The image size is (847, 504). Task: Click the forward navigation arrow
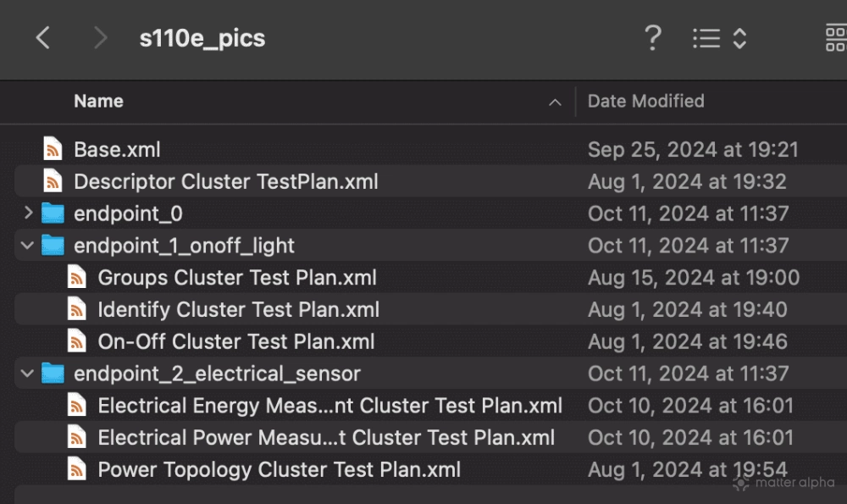pos(99,38)
